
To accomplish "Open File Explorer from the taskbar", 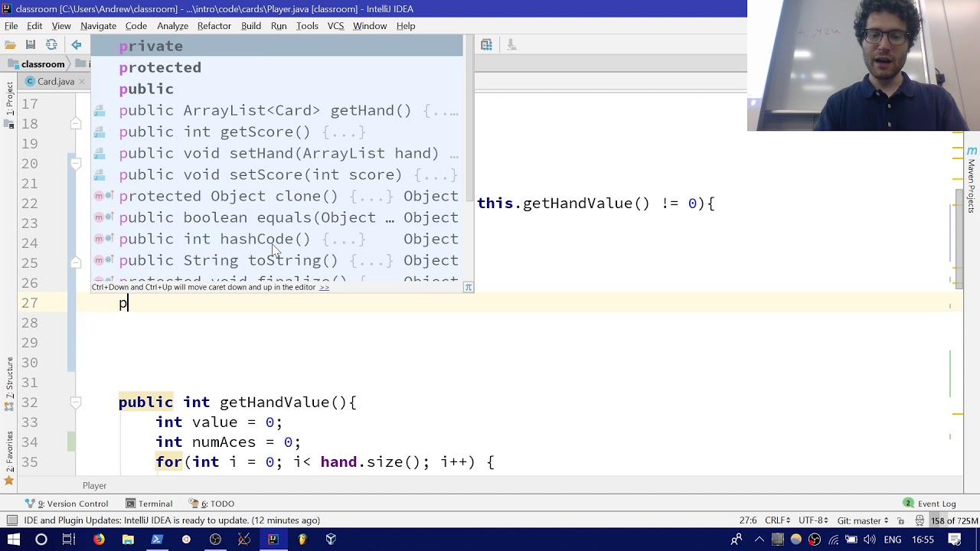I will (128, 540).
